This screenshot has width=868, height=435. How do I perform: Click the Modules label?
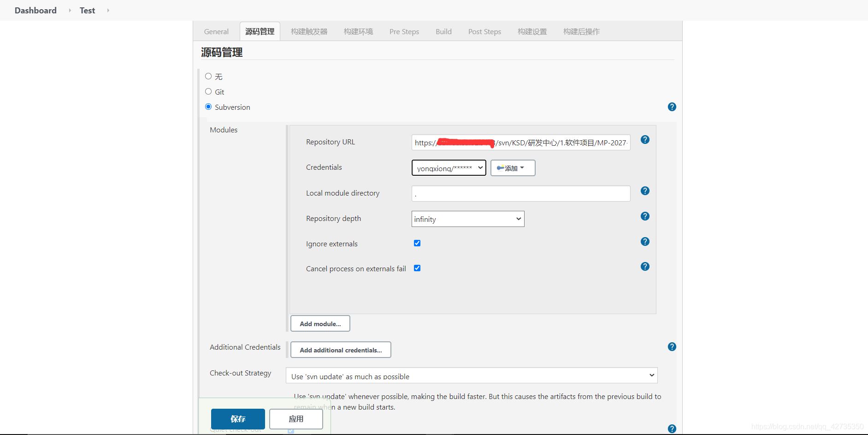pos(224,130)
